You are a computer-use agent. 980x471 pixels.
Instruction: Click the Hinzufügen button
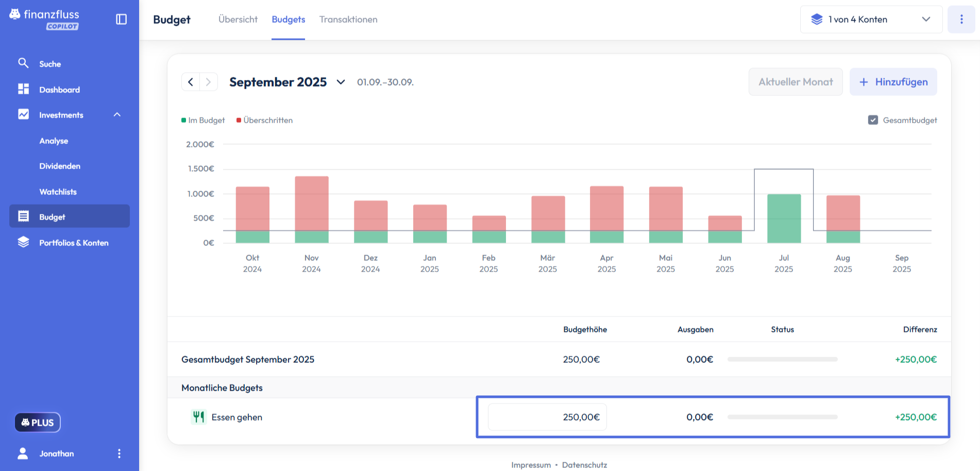[x=893, y=82]
